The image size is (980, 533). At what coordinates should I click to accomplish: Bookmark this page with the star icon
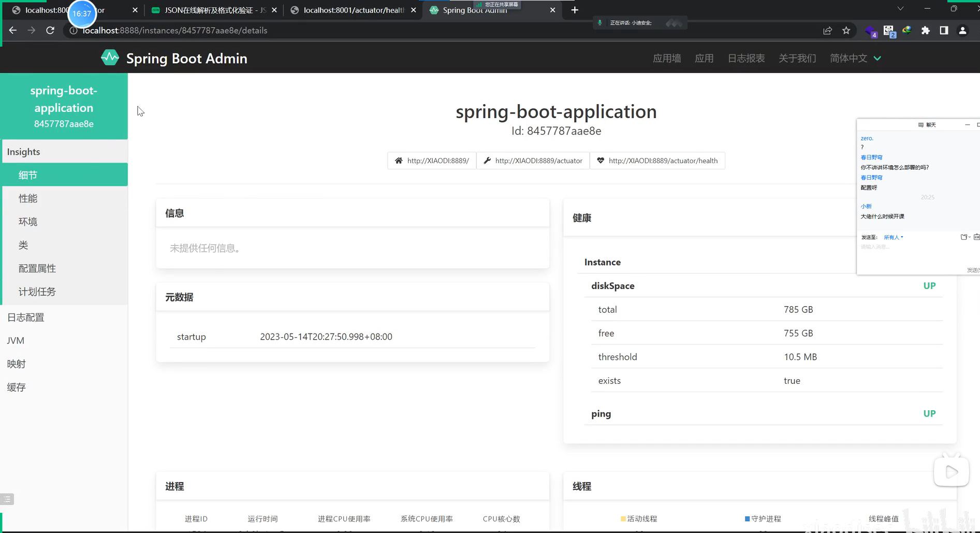click(x=846, y=31)
